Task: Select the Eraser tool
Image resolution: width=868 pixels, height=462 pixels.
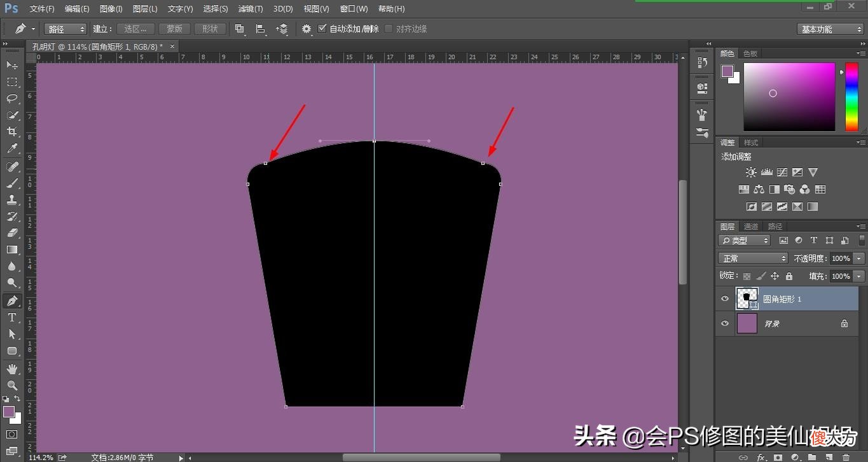Action: [x=12, y=233]
